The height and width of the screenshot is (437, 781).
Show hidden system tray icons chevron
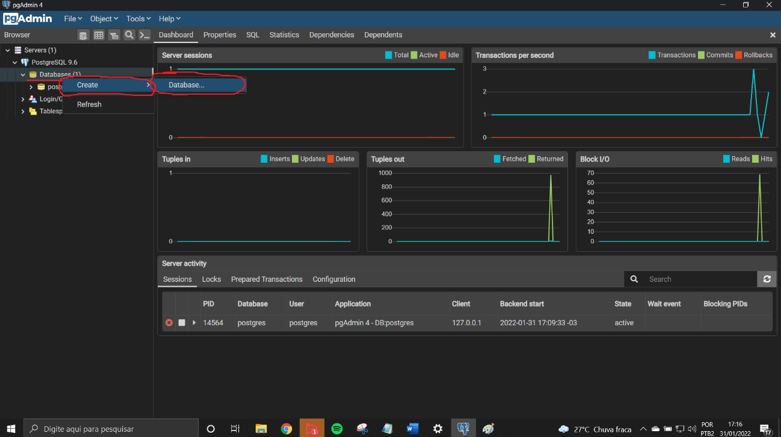tap(643, 429)
